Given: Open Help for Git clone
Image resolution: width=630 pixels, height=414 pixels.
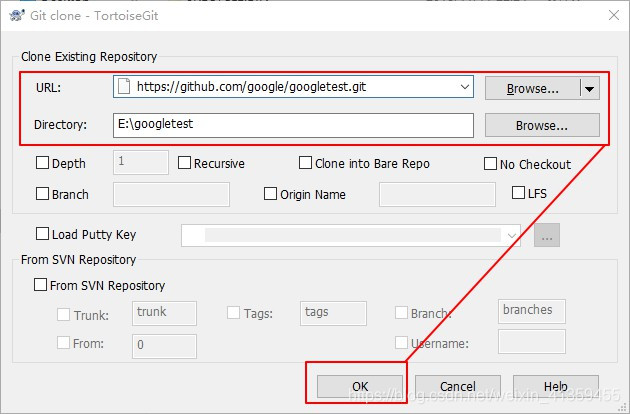Looking at the screenshot, I should pyautogui.click(x=556, y=386).
